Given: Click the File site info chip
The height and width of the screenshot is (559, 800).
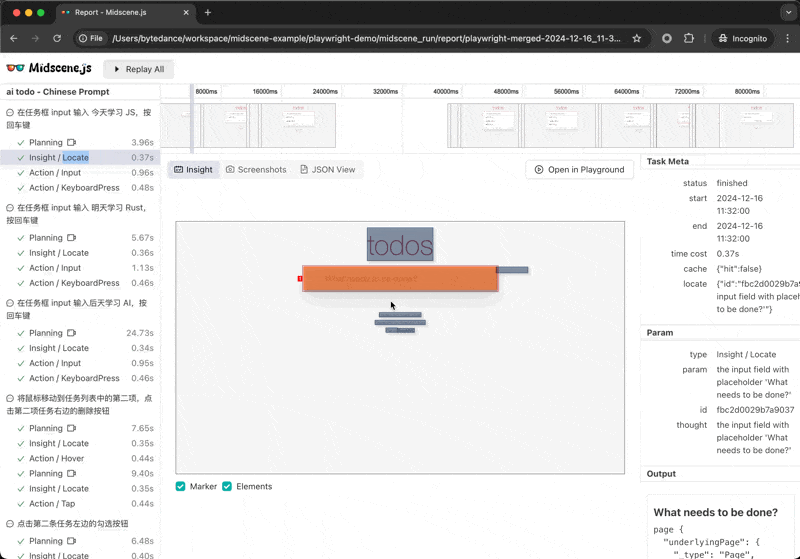Looking at the screenshot, I should point(91,38).
